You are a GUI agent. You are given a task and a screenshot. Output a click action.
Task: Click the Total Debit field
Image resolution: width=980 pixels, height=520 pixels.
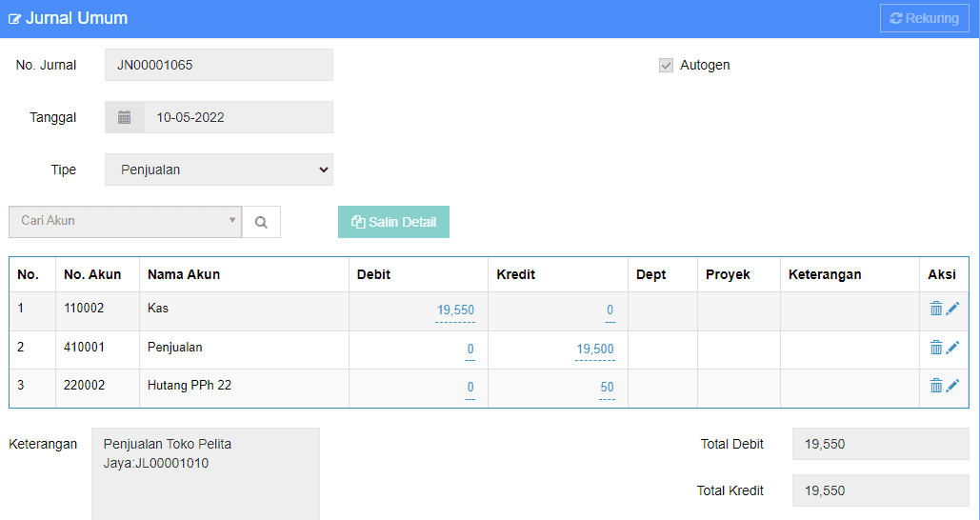881,444
